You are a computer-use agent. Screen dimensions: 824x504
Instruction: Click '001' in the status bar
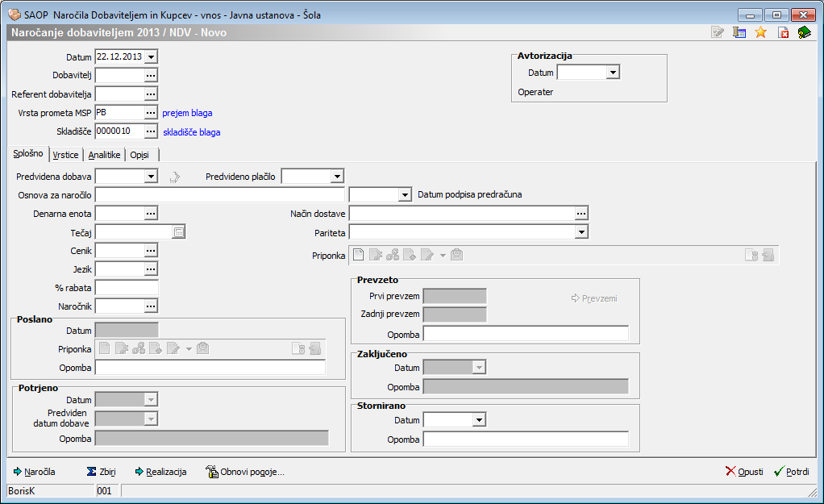pyautogui.click(x=105, y=491)
